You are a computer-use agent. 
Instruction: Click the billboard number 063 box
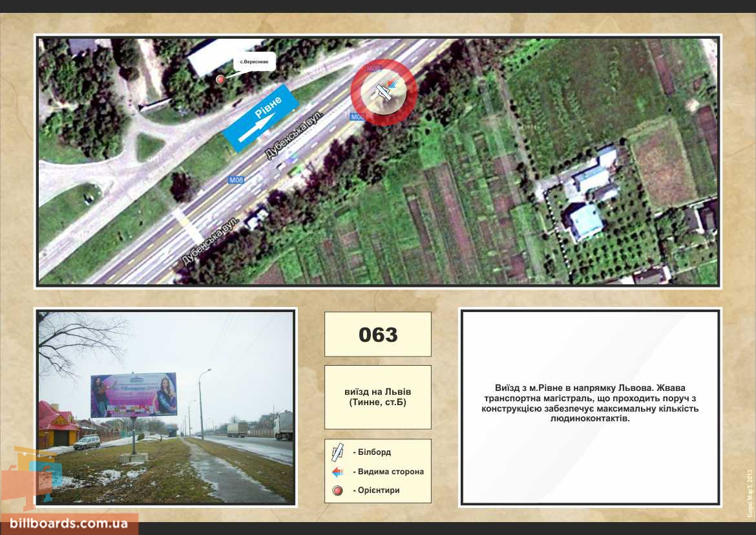click(x=378, y=334)
